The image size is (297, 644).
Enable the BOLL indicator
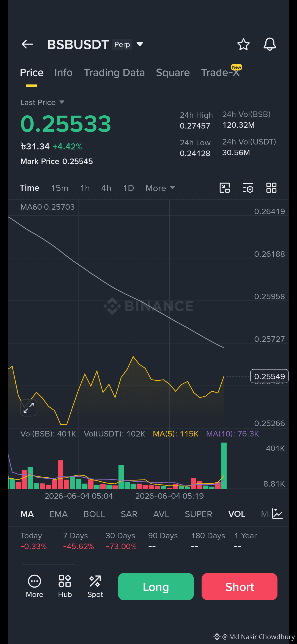94,514
